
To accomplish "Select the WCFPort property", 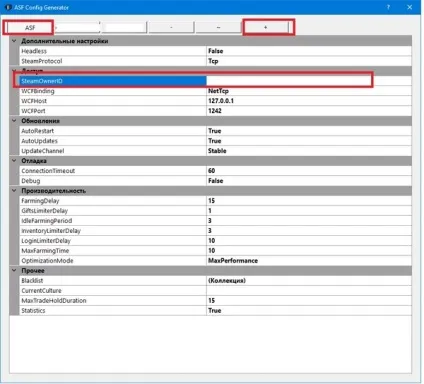I will click(x=113, y=111).
